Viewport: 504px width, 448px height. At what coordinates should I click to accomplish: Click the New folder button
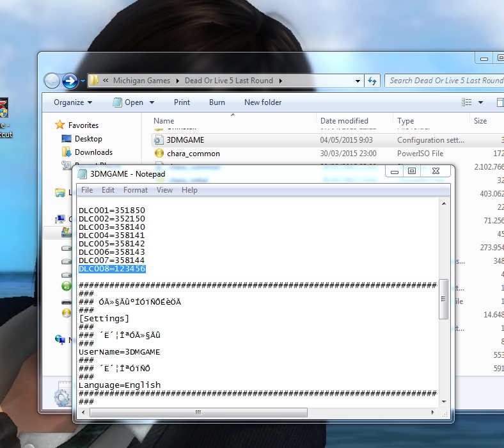(263, 102)
